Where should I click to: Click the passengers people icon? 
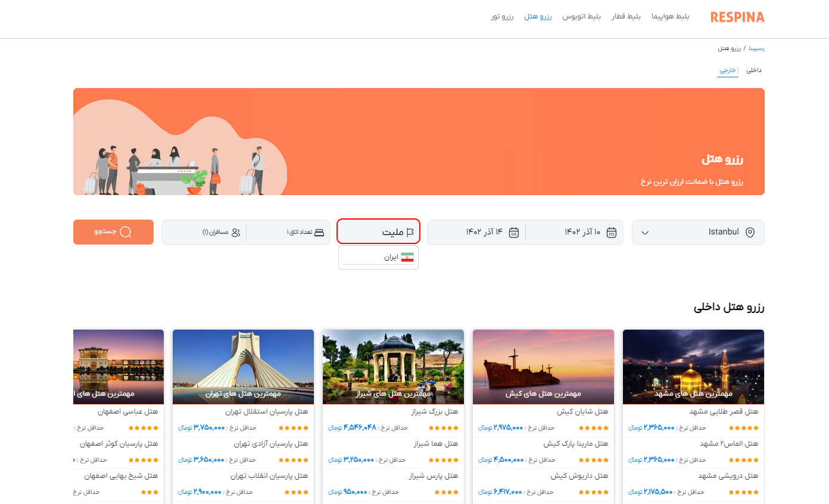(x=236, y=233)
